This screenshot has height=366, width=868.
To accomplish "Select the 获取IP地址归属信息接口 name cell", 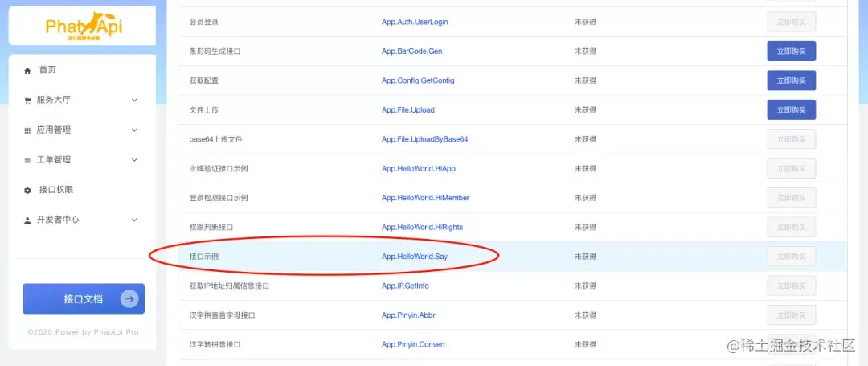I will click(229, 286).
